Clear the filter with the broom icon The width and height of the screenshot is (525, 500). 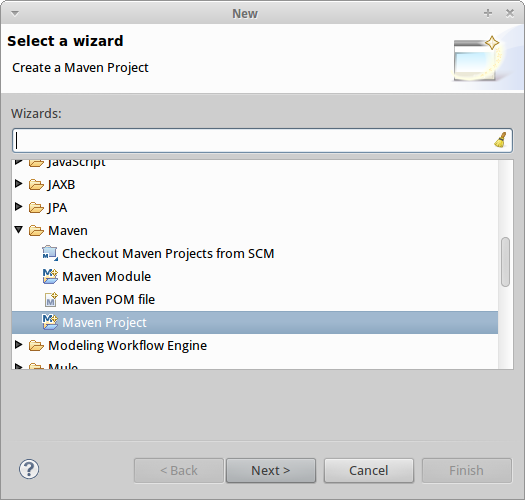500,140
